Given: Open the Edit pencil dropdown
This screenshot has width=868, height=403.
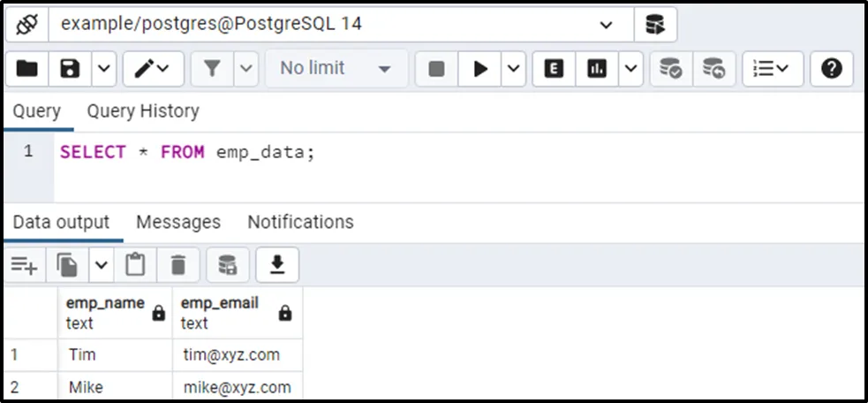Looking at the screenshot, I should (x=153, y=68).
